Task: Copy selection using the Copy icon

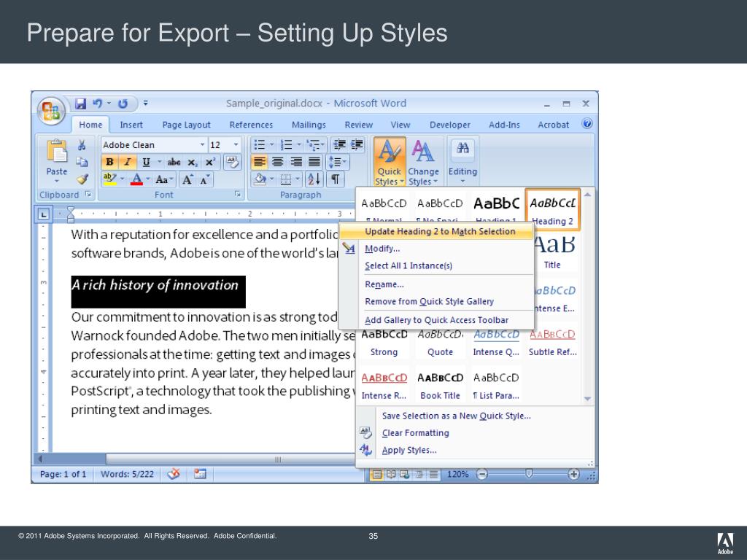Action: (82, 162)
